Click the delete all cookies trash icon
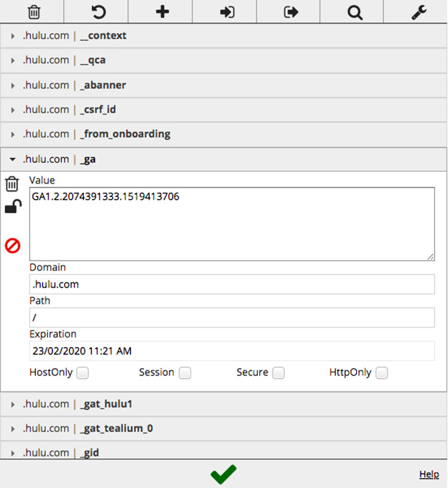The height and width of the screenshot is (488, 448). 34,12
